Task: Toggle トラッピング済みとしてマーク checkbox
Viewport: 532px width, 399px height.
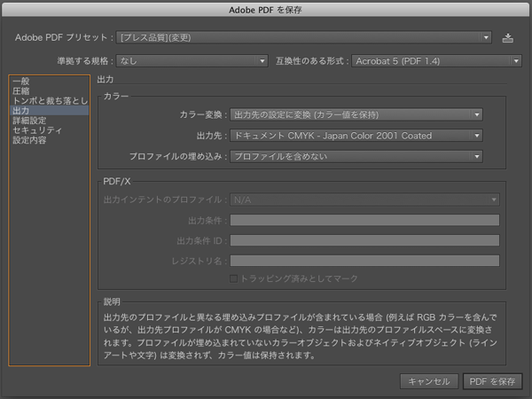Action: (x=233, y=278)
